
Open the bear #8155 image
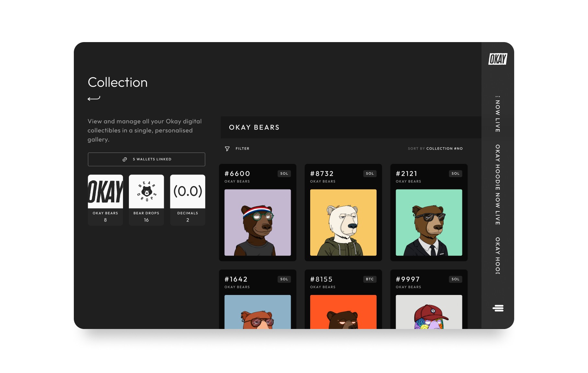[343, 312]
